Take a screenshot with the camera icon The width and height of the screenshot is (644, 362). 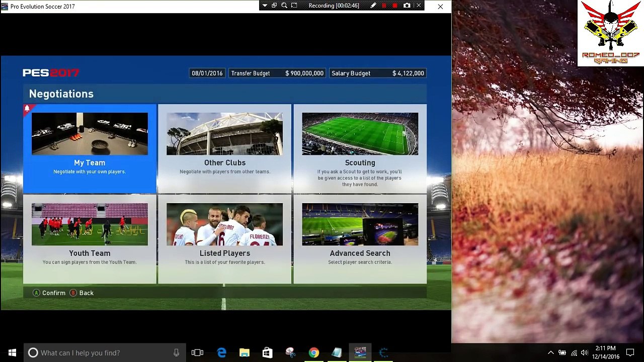tap(407, 6)
